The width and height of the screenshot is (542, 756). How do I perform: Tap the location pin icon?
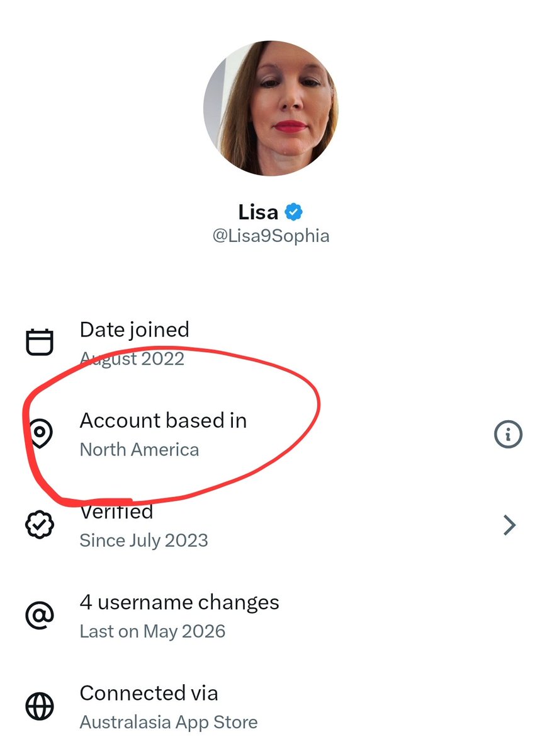click(x=40, y=433)
